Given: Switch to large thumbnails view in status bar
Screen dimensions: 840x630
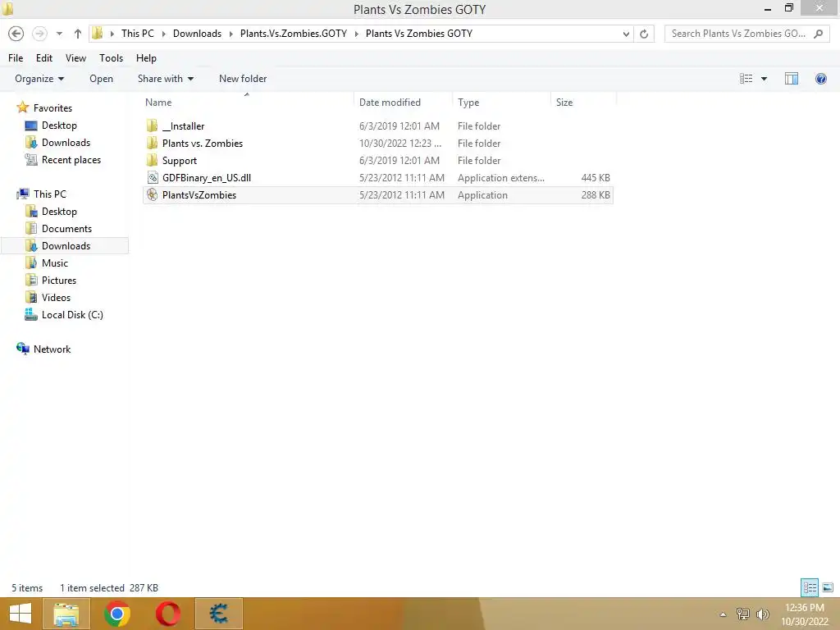Looking at the screenshot, I should [x=828, y=587].
